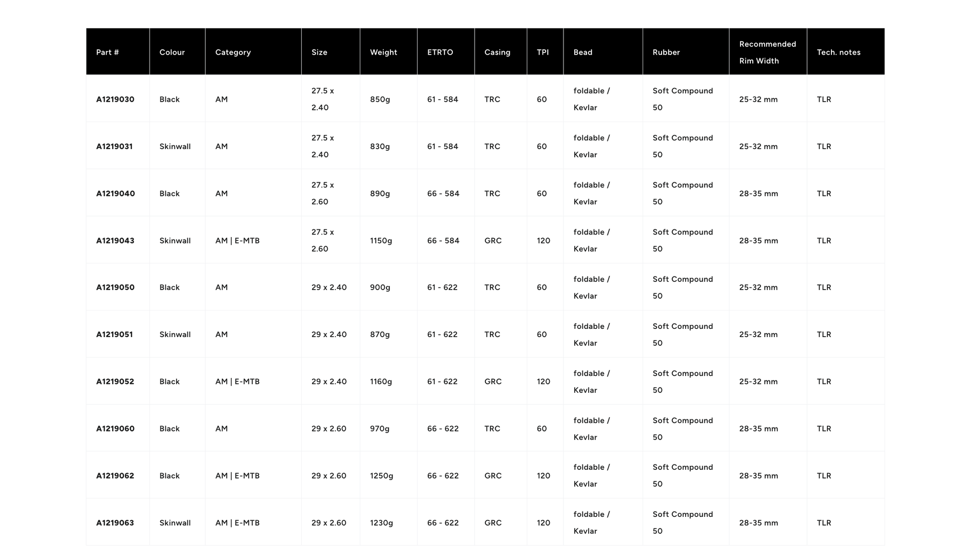980x548 pixels.
Task: Click the ETRTO column header
Action: pos(440,52)
